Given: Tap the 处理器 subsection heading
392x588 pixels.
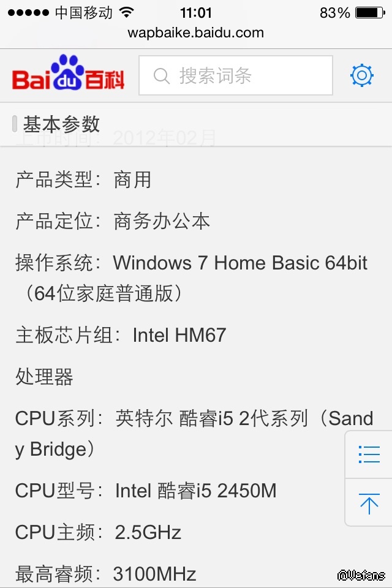Looking at the screenshot, I should pos(44,377).
